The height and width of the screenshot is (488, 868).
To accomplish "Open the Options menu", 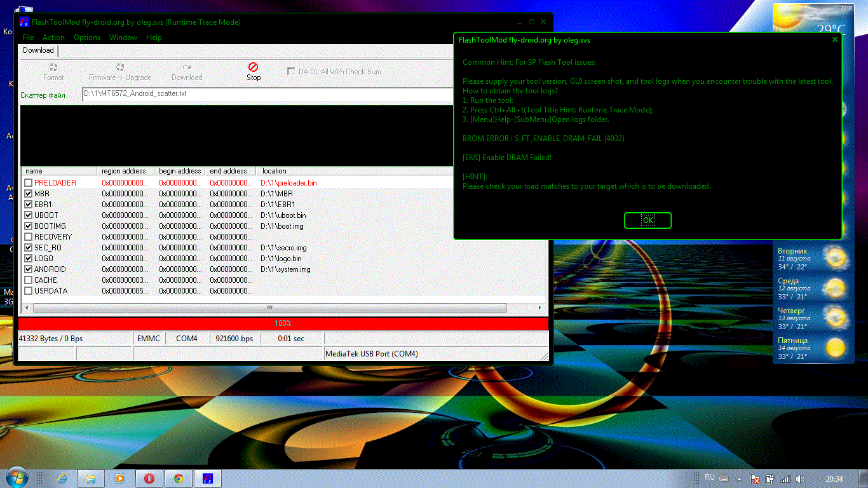I will click(x=87, y=37).
